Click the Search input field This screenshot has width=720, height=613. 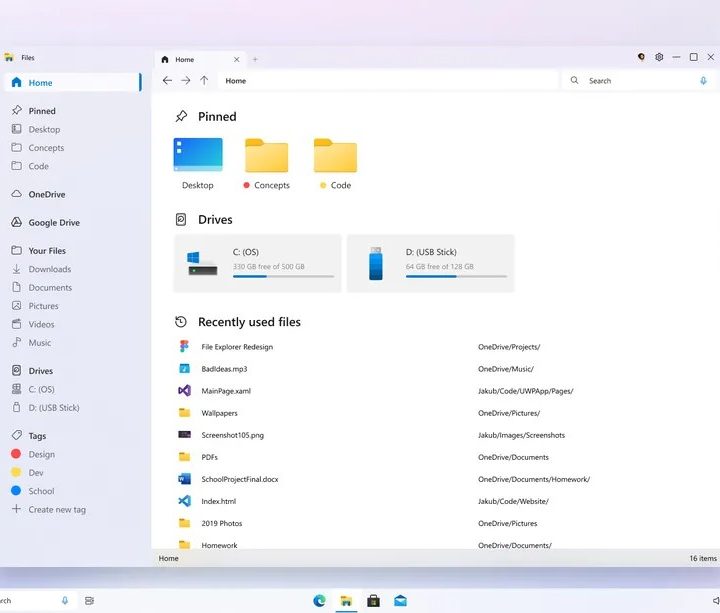[x=640, y=81]
